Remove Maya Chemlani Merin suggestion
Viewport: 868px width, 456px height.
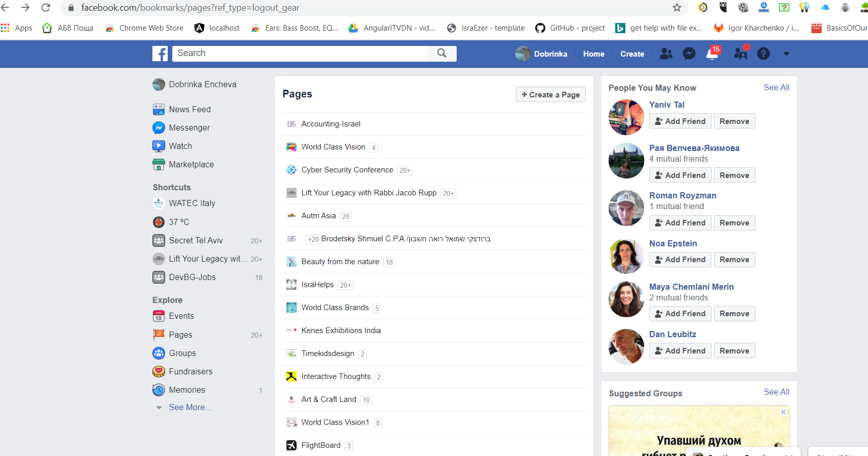(x=734, y=314)
